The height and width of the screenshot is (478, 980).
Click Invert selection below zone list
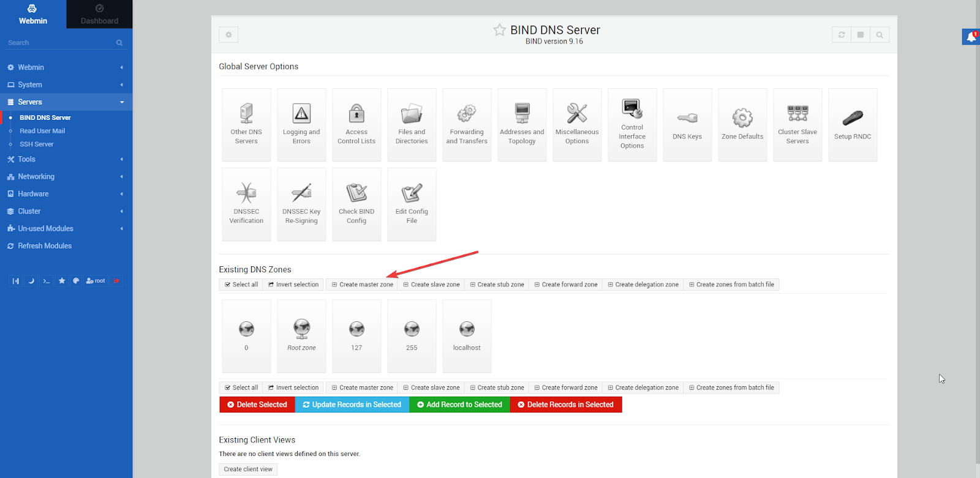pyautogui.click(x=293, y=387)
